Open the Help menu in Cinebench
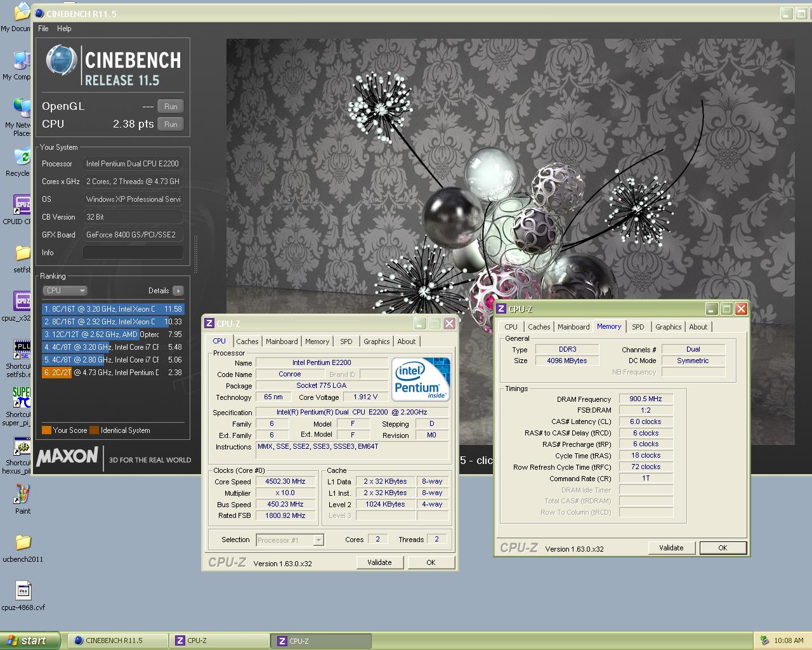Screen dimensions: 812x650 [64, 29]
